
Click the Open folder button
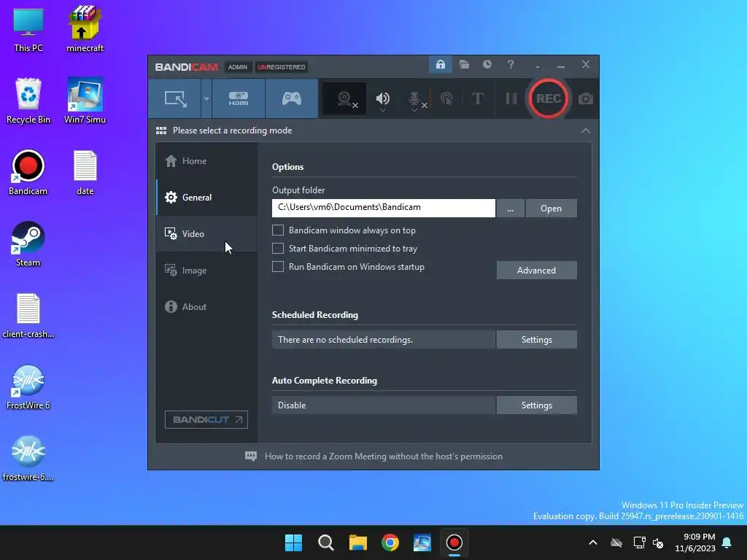pyautogui.click(x=551, y=209)
